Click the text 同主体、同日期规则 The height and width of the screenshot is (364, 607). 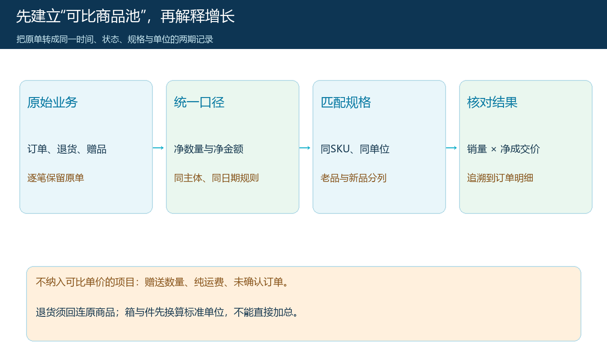click(x=216, y=178)
